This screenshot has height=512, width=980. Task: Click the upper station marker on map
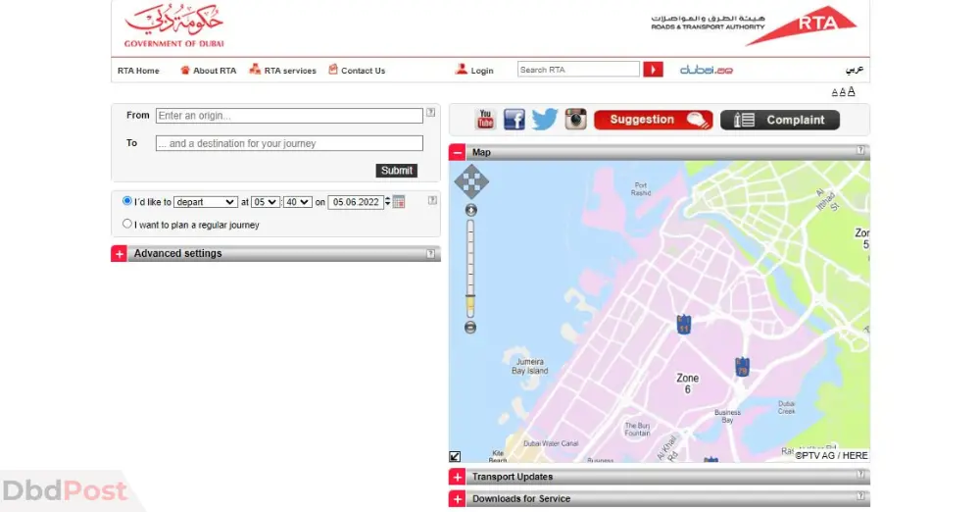(x=684, y=325)
